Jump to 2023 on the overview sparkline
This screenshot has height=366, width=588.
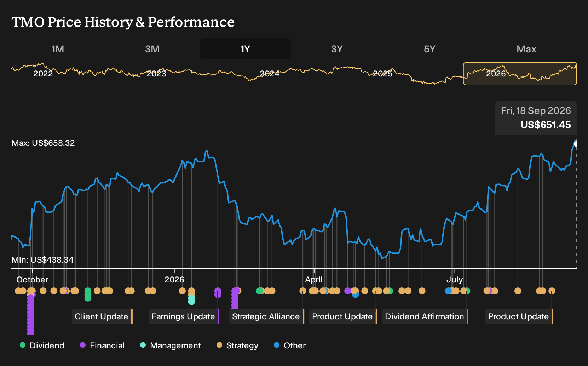(156, 74)
